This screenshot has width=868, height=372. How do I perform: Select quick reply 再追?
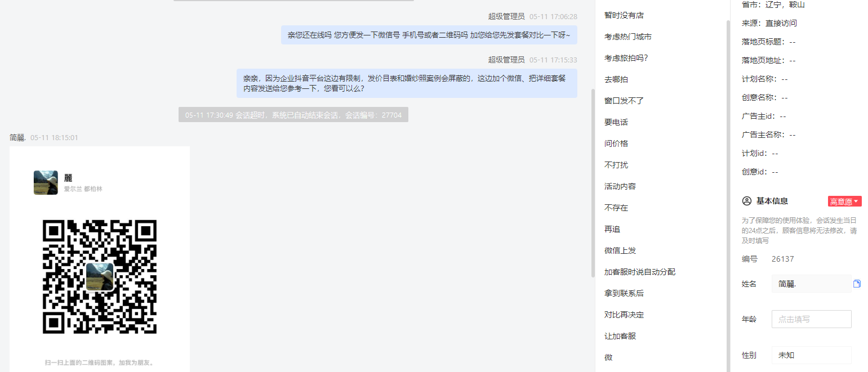pyautogui.click(x=612, y=229)
